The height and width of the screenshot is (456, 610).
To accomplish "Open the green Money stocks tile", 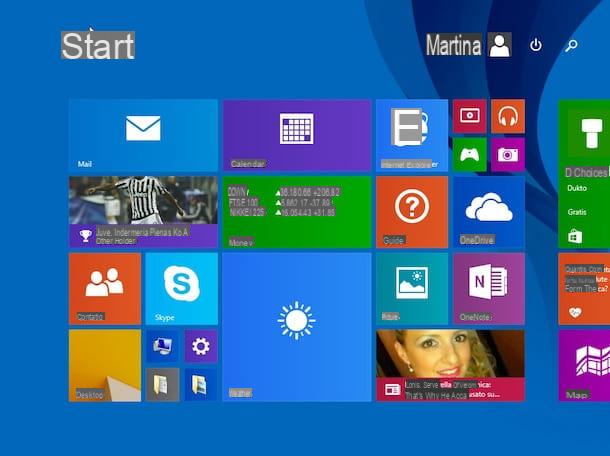I will pos(296,212).
